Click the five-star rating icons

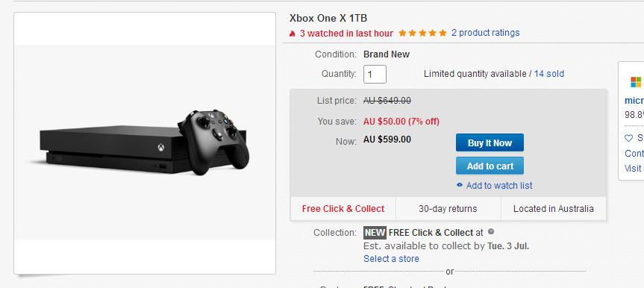[422, 33]
